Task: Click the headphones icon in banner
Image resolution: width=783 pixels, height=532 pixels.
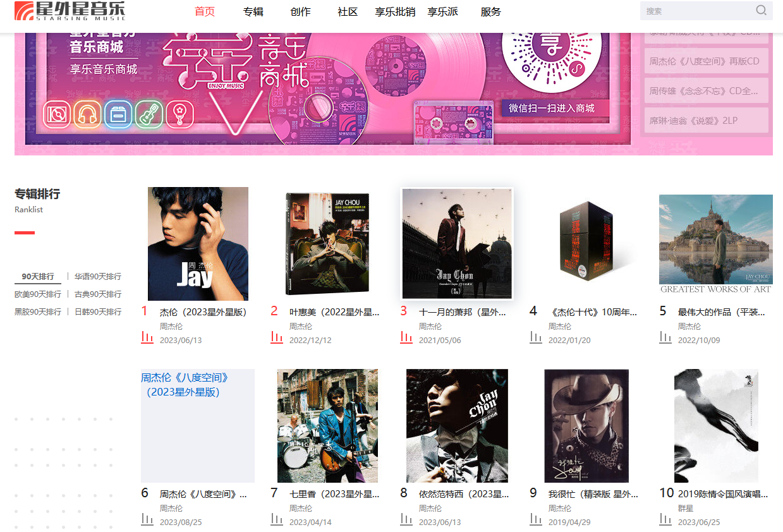Action: coord(87,114)
